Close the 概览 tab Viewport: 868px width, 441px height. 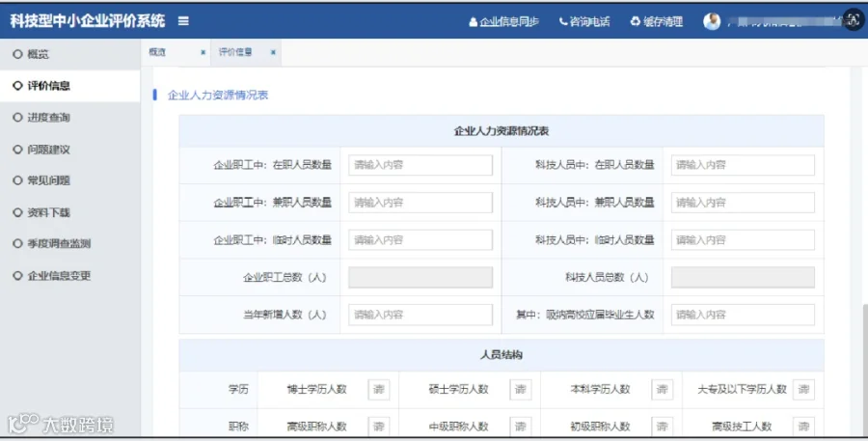pyautogui.click(x=203, y=52)
